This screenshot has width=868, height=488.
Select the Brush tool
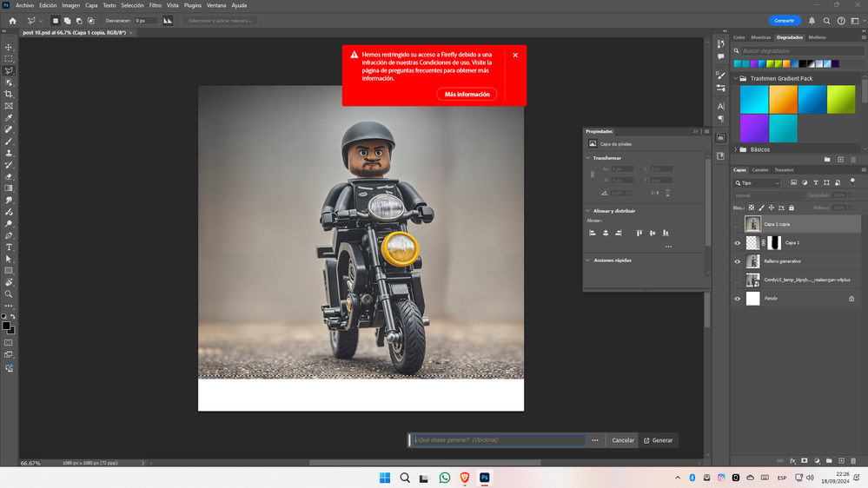tap(9, 141)
